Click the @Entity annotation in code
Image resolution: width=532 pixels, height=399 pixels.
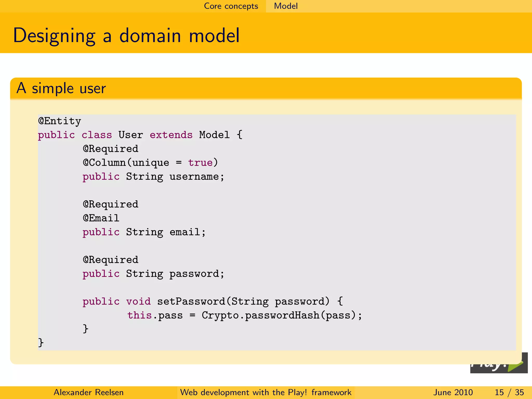pos(59,121)
